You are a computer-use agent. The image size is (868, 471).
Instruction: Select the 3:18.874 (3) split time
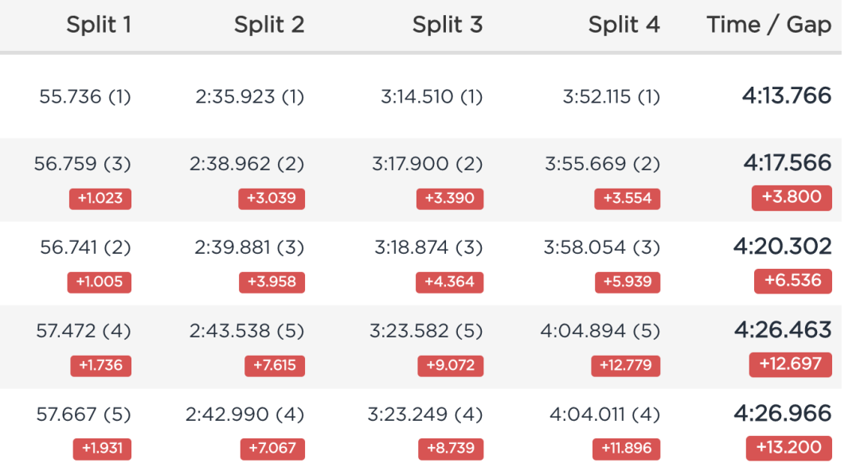[428, 247]
